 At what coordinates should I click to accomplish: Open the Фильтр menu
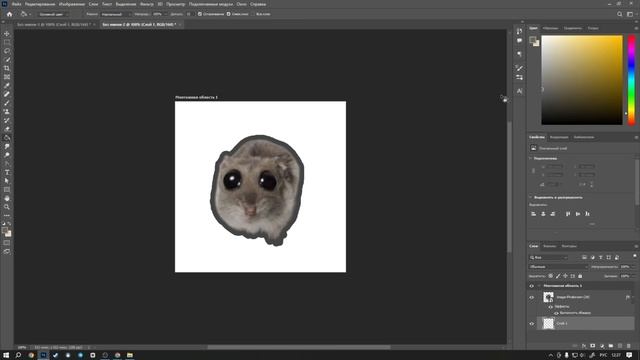[147, 4]
